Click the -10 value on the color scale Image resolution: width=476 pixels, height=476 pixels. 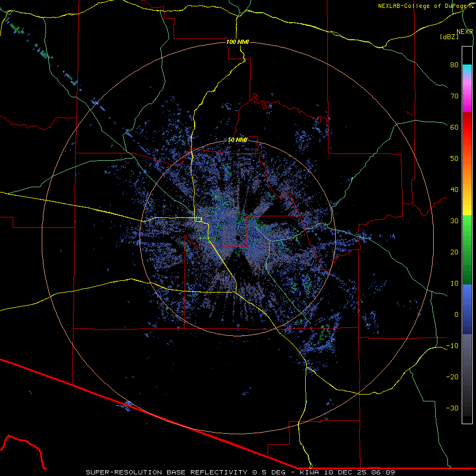click(x=452, y=346)
